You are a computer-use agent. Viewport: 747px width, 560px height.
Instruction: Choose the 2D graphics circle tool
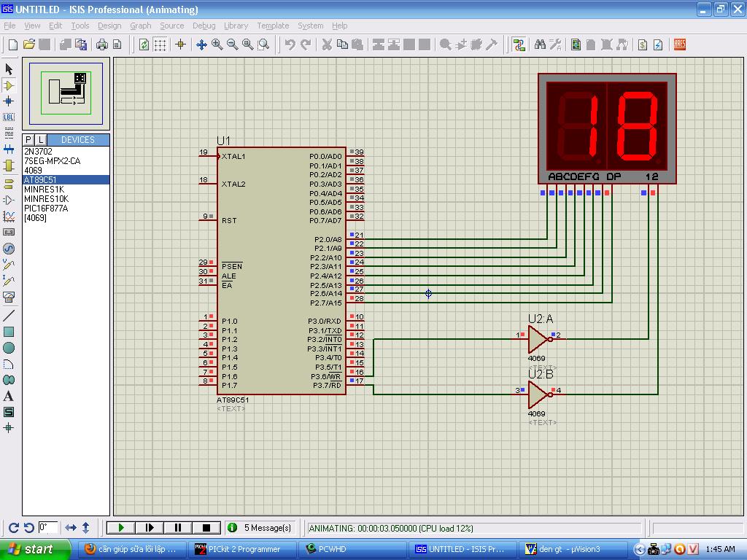9,348
